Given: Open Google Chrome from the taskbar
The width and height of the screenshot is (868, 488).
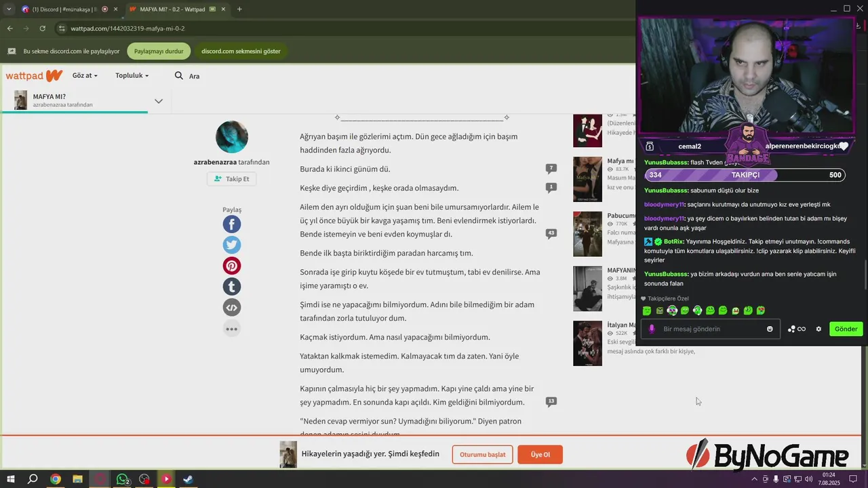Looking at the screenshot, I should [x=56, y=479].
